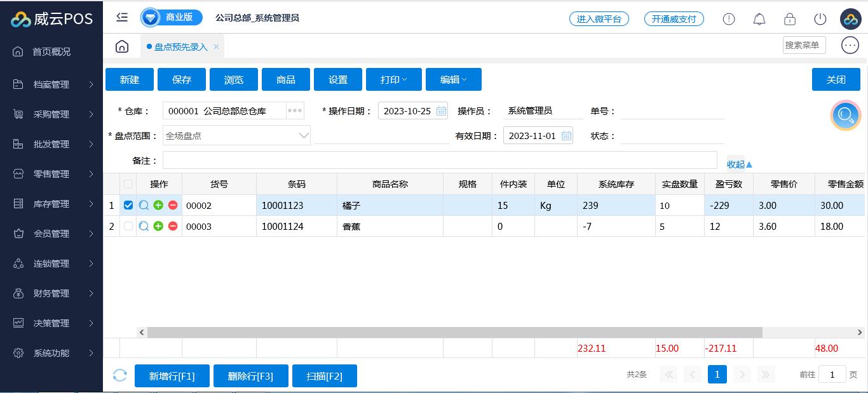Collapse the sidebar with the menu fold icon

tap(122, 18)
